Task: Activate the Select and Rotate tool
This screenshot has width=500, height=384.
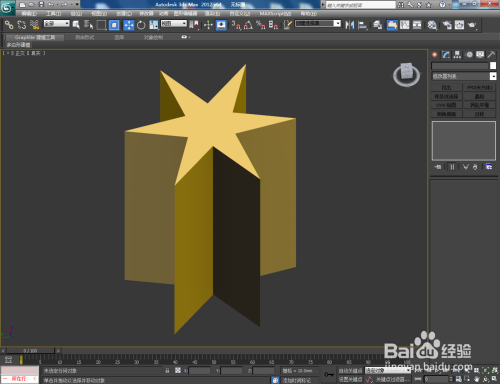Action: [x=141, y=25]
